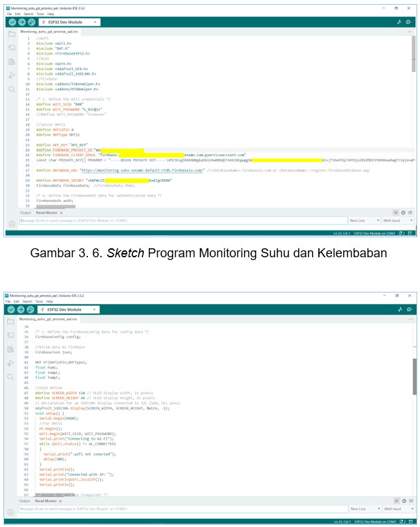This screenshot has width=420, height=527.
Task: Start Debug icon in the bottom Arduino window toolbar
Action: coord(30,310)
